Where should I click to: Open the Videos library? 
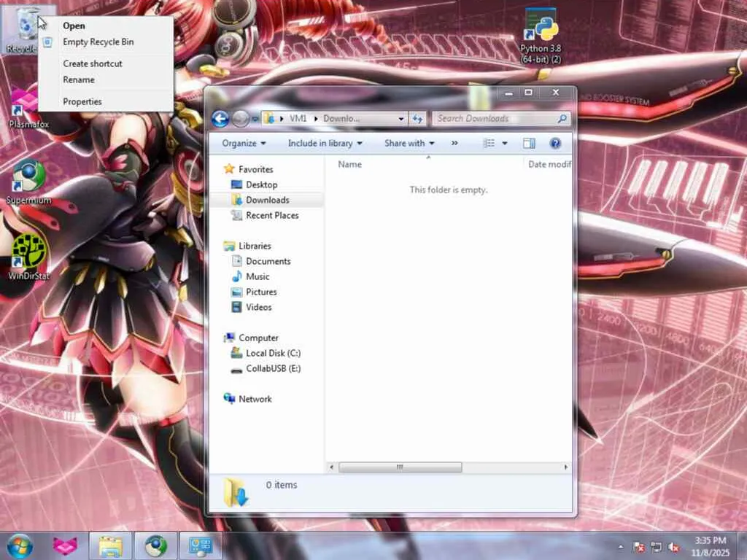(x=259, y=307)
